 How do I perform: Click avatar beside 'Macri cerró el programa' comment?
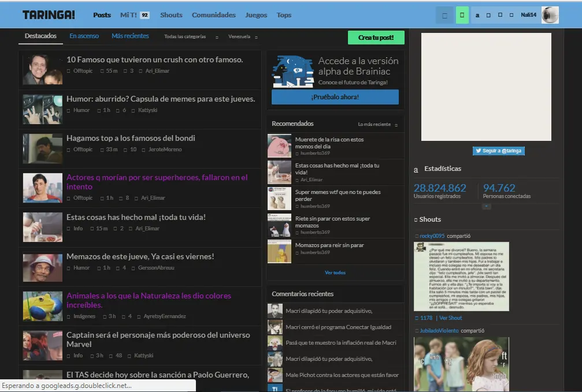tap(275, 327)
